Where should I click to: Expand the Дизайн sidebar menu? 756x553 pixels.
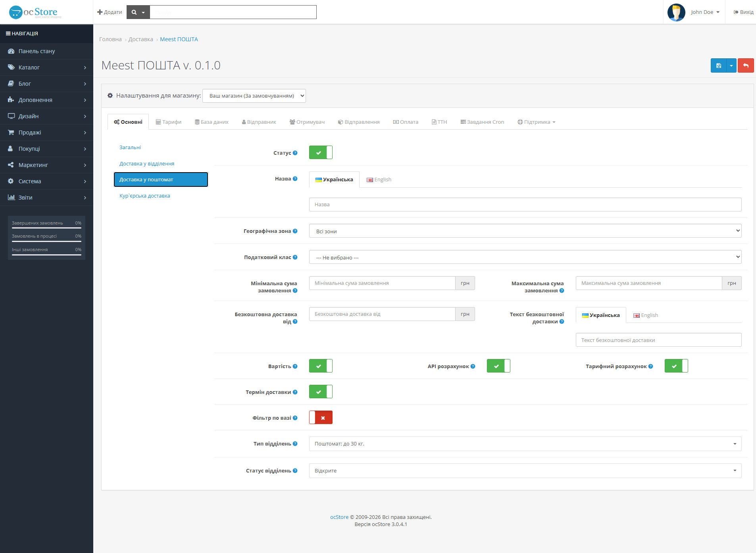tap(46, 116)
